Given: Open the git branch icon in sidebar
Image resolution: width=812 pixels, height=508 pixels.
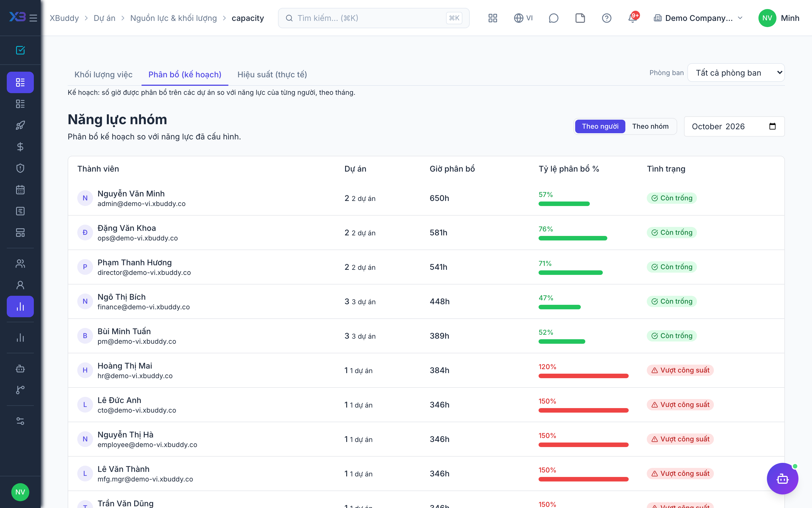Looking at the screenshot, I should coord(20,390).
